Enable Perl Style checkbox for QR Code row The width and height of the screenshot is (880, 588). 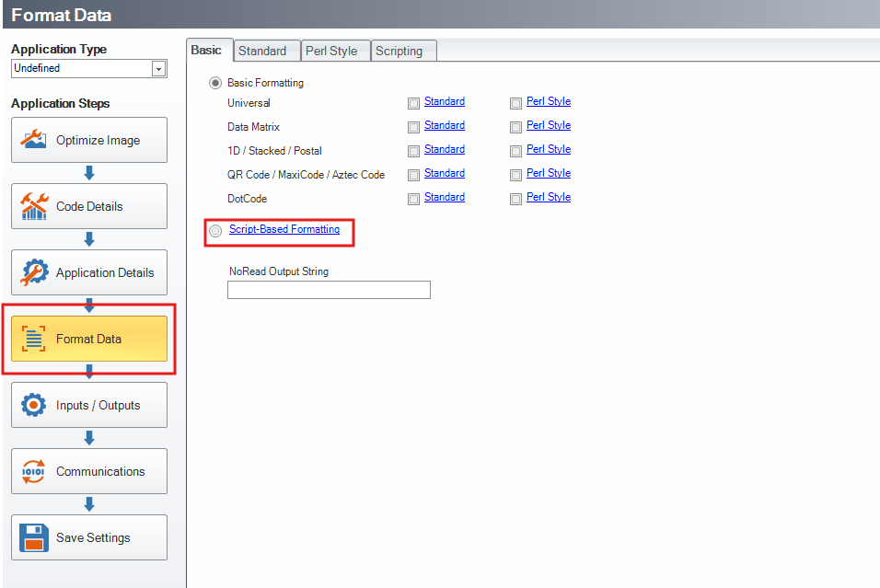click(x=515, y=175)
